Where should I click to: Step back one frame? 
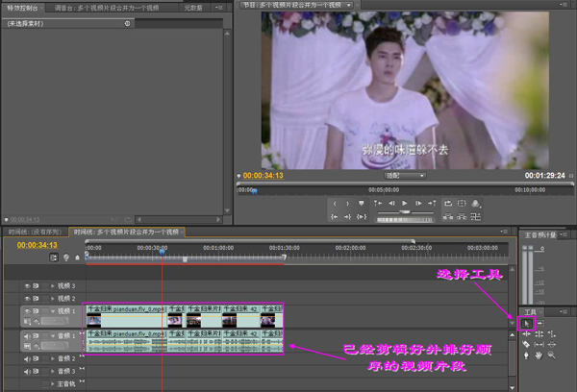[391, 204]
